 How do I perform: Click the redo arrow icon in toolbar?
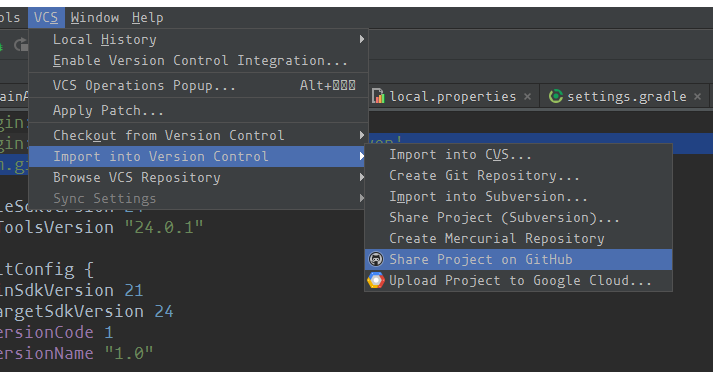click(21, 45)
